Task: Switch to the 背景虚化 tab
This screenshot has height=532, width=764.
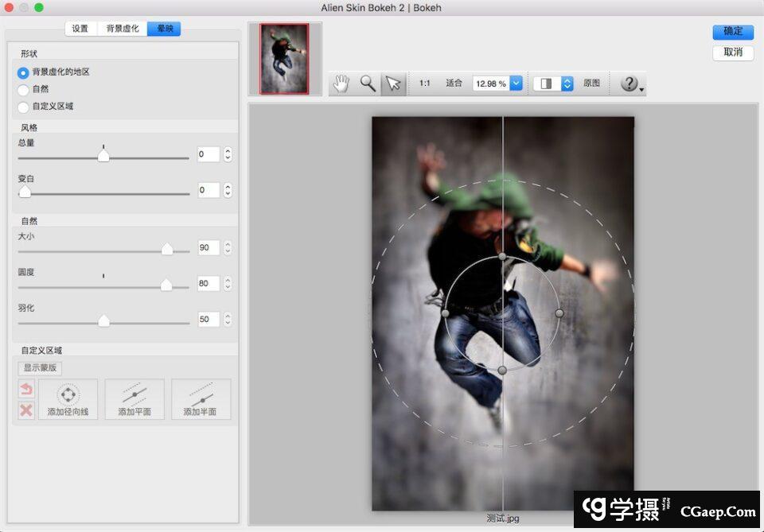Action: [x=123, y=29]
